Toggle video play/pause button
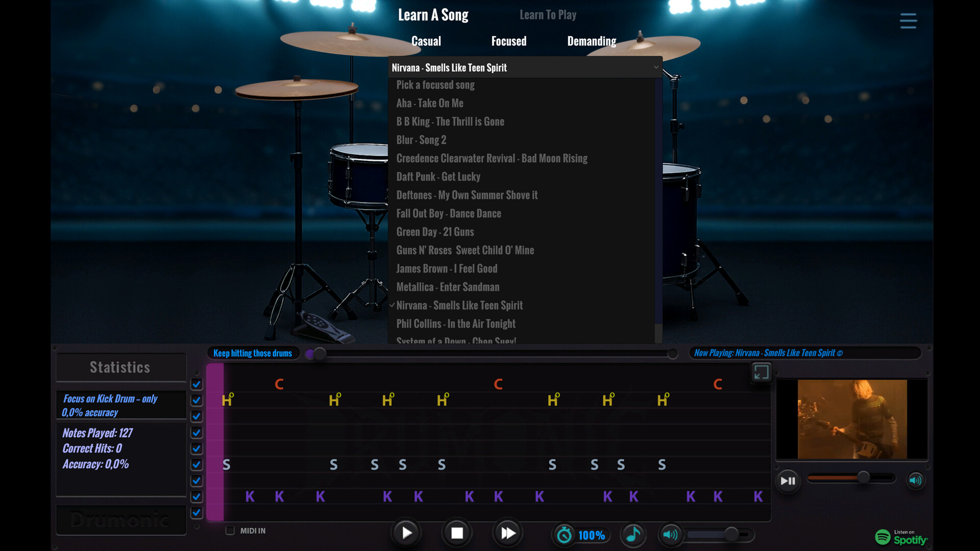This screenshot has width=980, height=551. [x=788, y=481]
